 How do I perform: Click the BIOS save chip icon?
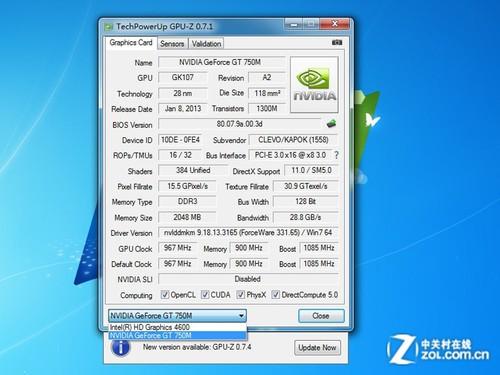[331, 124]
